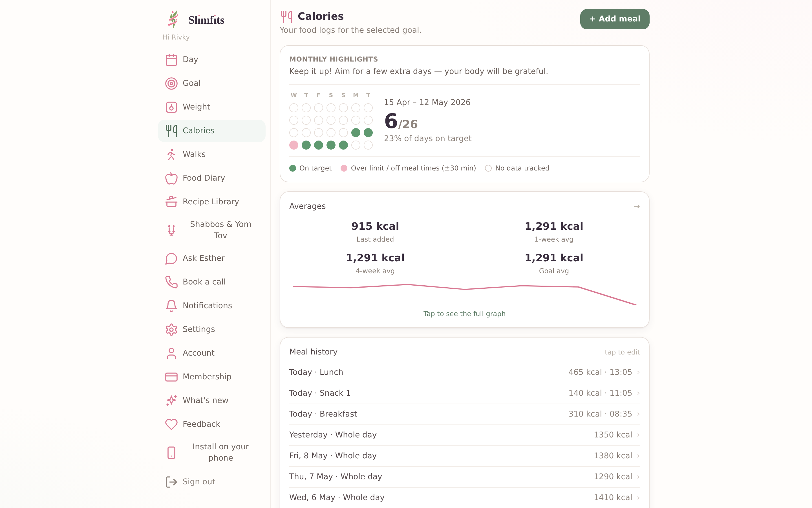This screenshot has width=812, height=508.
Task: Click the Feedback heart icon
Action: point(171,424)
